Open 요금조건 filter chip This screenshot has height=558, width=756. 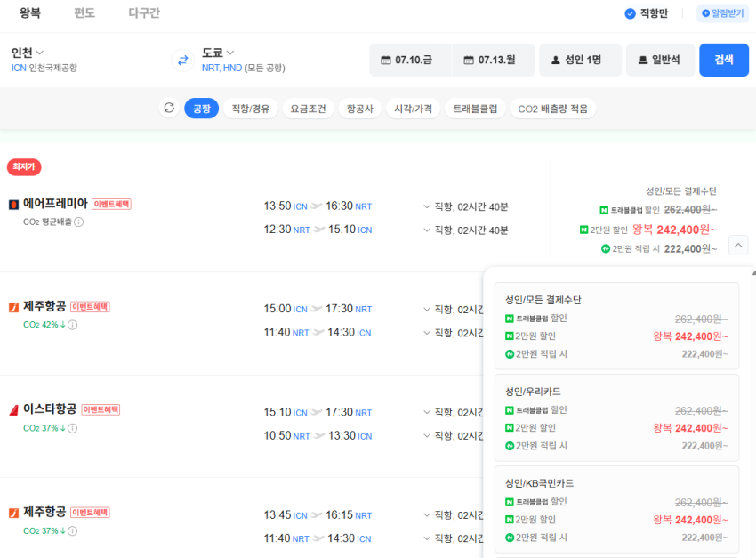(x=308, y=109)
